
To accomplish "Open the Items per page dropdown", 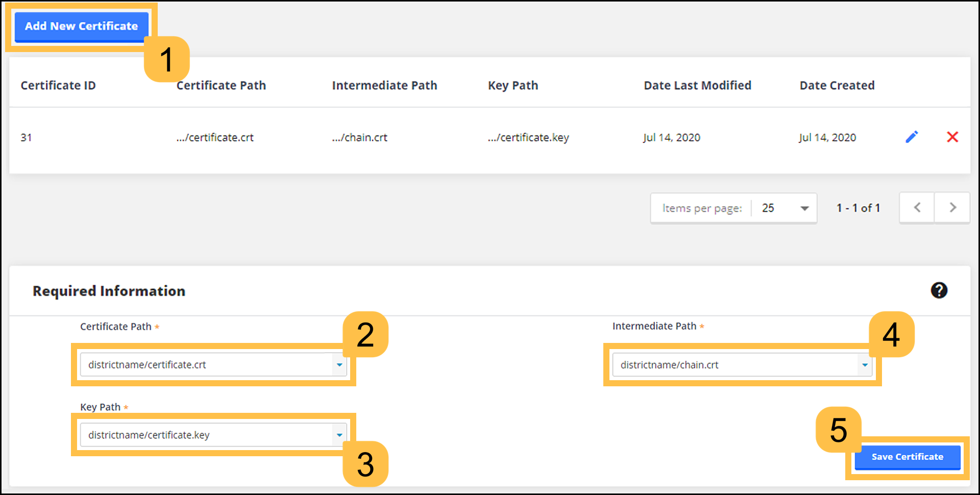I will pyautogui.click(x=805, y=208).
